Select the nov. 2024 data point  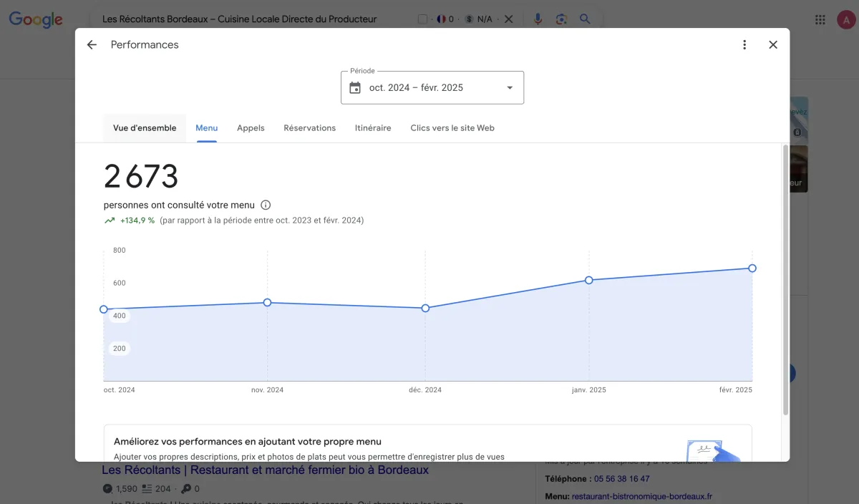pos(267,303)
